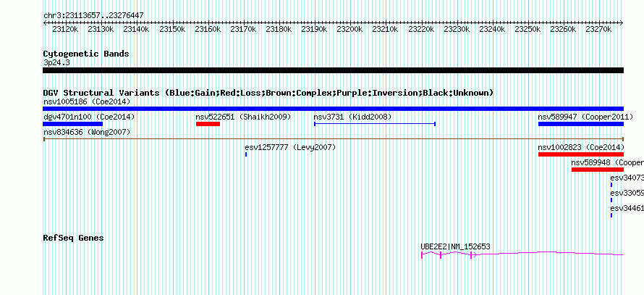
Task: Open nsv522651 (Shaikh2009) label
Action: pos(243,117)
